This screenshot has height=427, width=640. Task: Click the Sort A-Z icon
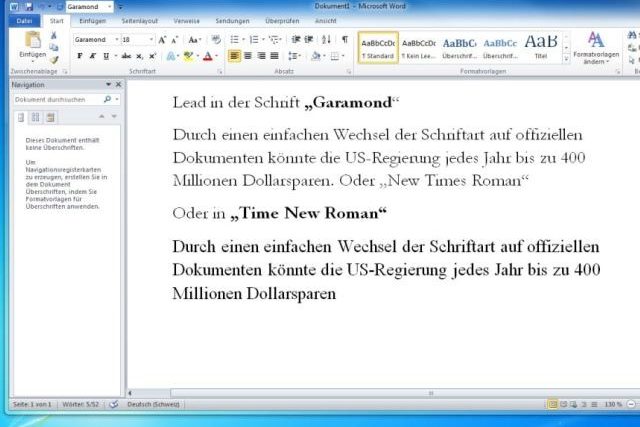point(326,39)
